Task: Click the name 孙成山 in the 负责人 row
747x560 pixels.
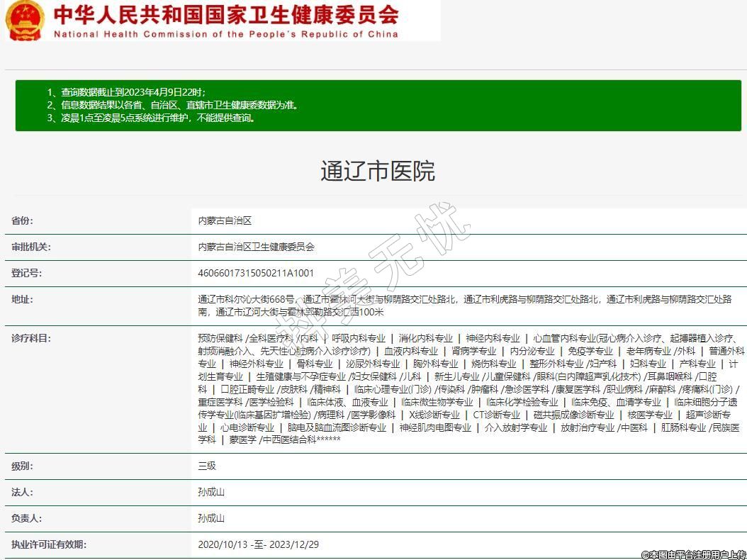Action: click(x=211, y=518)
